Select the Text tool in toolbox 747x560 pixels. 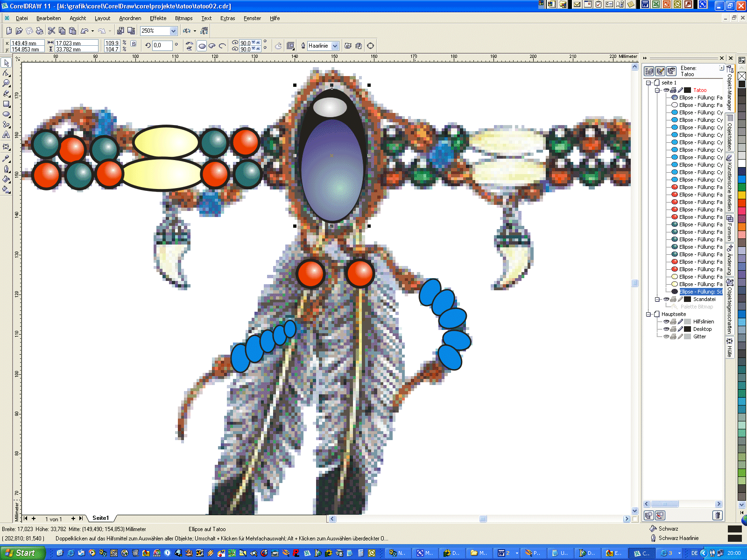[6, 134]
